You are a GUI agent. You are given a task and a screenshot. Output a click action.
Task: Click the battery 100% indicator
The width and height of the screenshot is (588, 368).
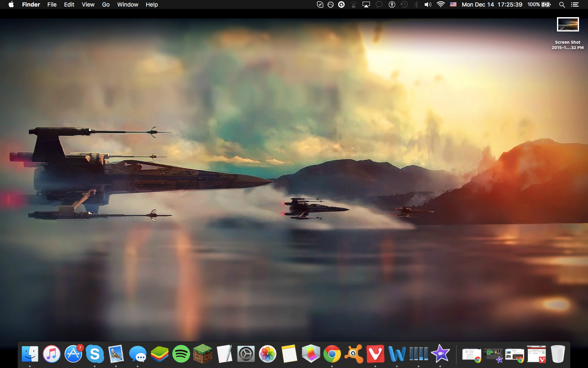pos(539,4)
